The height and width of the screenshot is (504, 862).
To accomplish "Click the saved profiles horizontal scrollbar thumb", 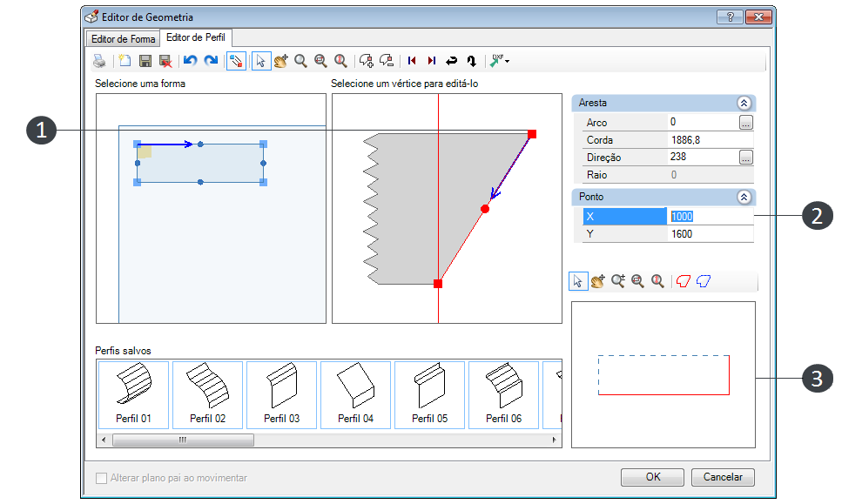I will [x=183, y=440].
